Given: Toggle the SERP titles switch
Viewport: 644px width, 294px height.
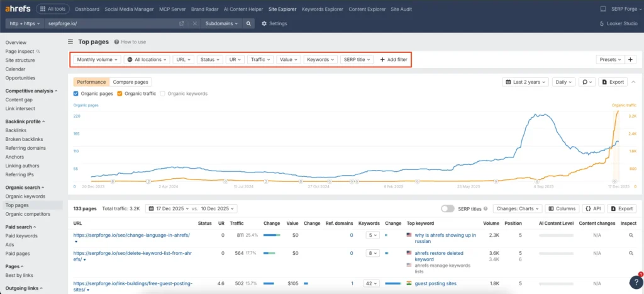Looking at the screenshot, I should coord(448,208).
